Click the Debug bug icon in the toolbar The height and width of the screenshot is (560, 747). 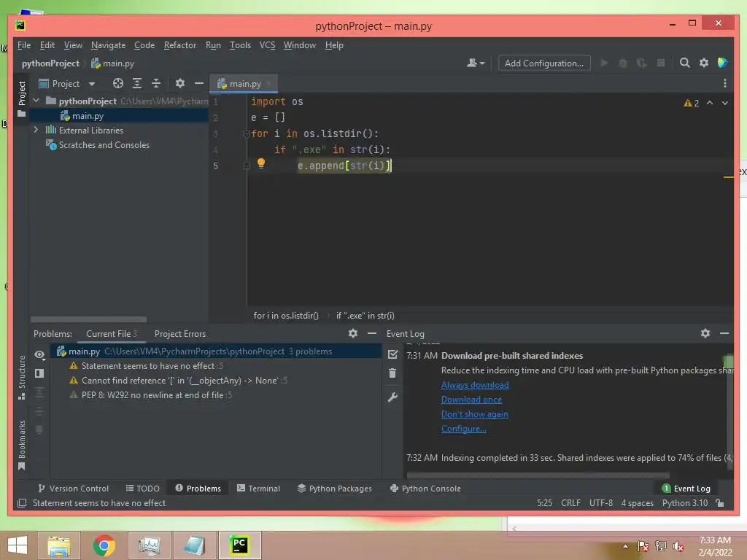(623, 63)
